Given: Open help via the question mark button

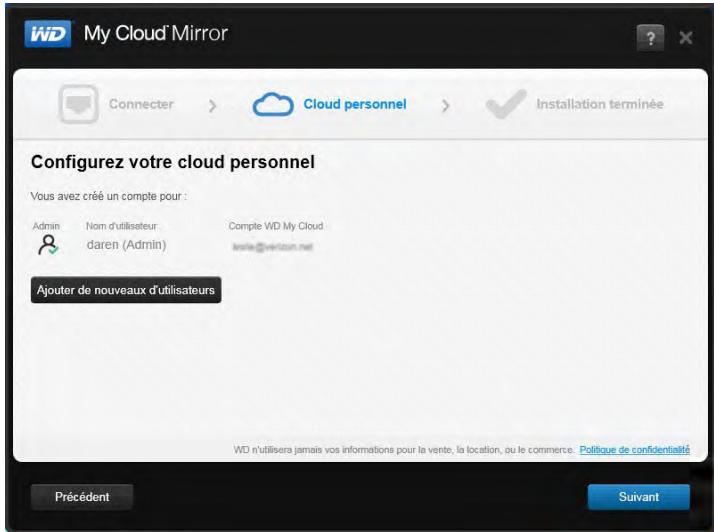Looking at the screenshot, I should [x=650, y=38].
